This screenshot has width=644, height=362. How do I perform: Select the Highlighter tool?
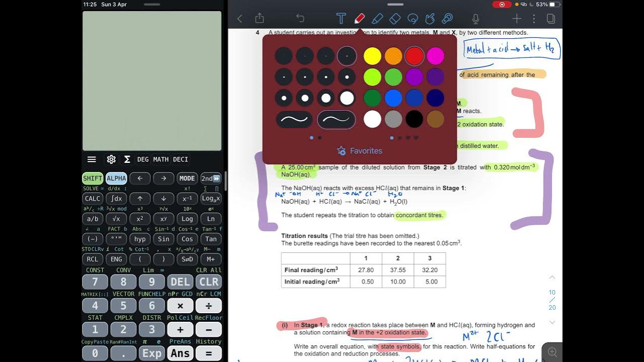tap(377, 19)
